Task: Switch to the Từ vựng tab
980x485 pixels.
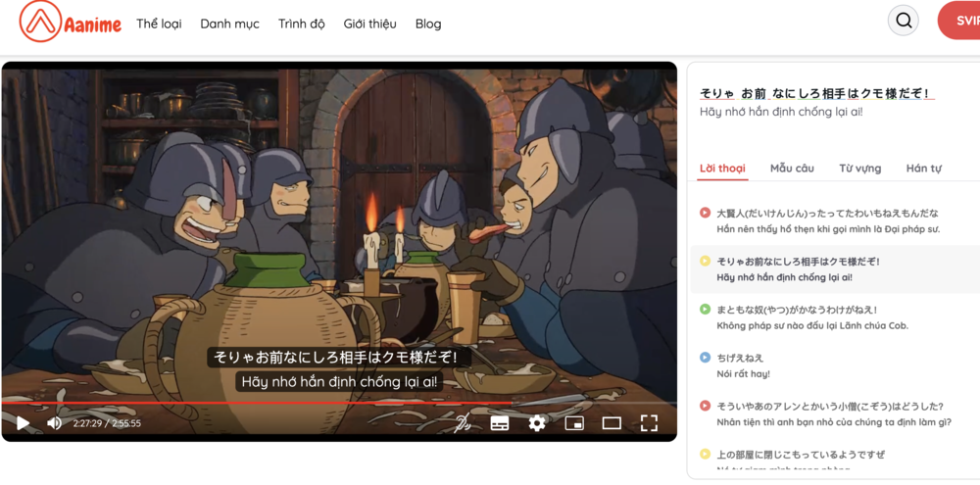Action: point(859,169)
